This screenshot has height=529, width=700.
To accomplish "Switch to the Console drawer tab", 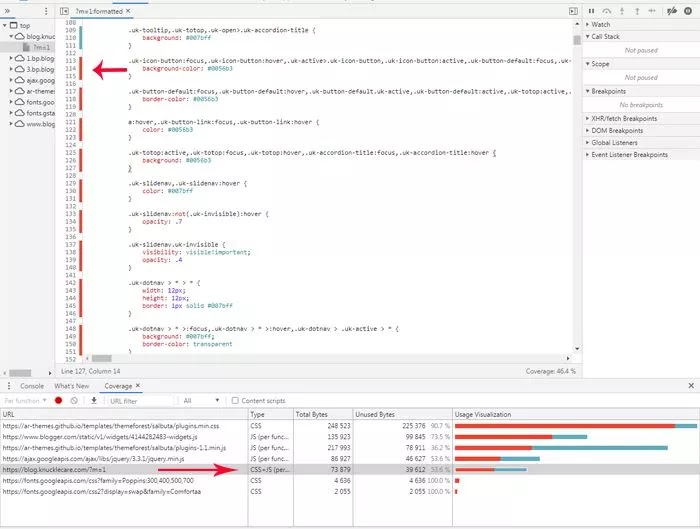I will tap(32, 386).
